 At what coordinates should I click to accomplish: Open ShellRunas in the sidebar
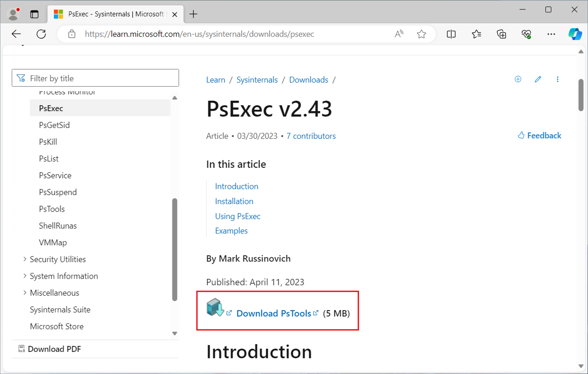(58, 226)
